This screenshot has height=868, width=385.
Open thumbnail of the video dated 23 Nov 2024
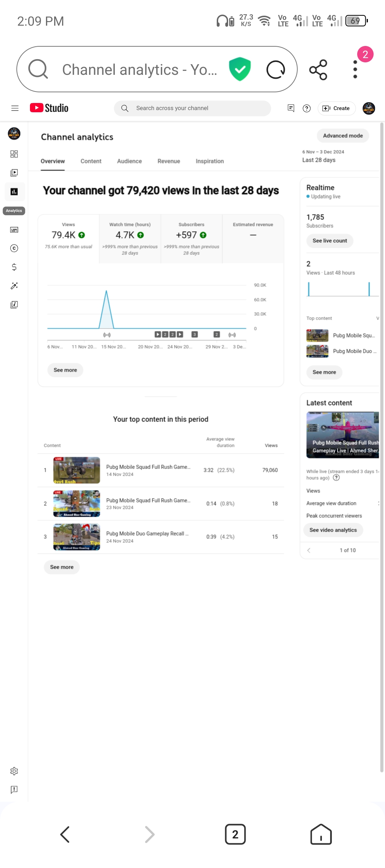pyautogui.click(x=77, y=504)
